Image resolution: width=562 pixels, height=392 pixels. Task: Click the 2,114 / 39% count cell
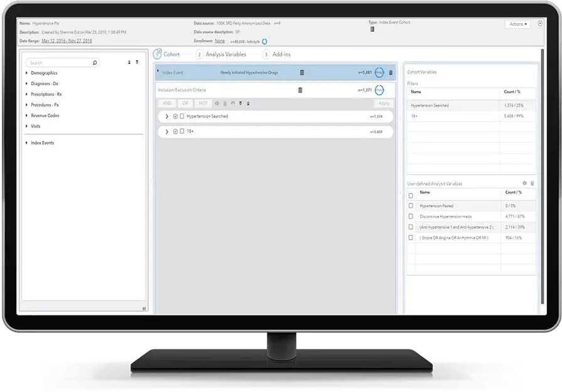(515, 227)
